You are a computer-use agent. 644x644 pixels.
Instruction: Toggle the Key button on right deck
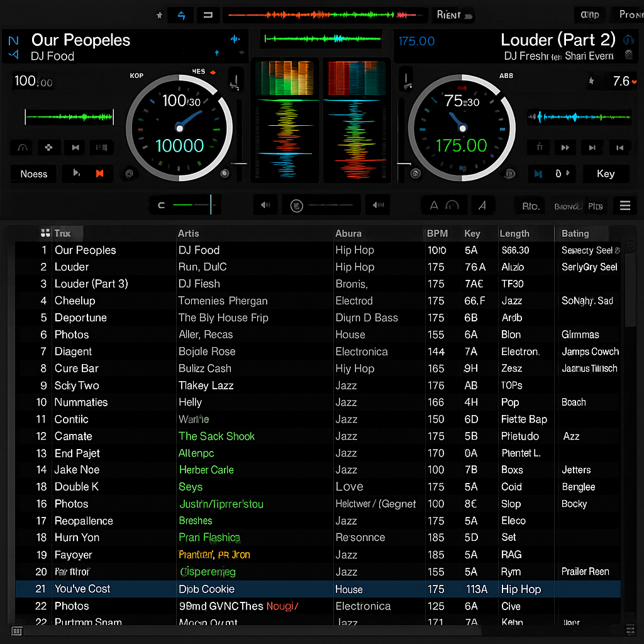(x=606, y=174)
